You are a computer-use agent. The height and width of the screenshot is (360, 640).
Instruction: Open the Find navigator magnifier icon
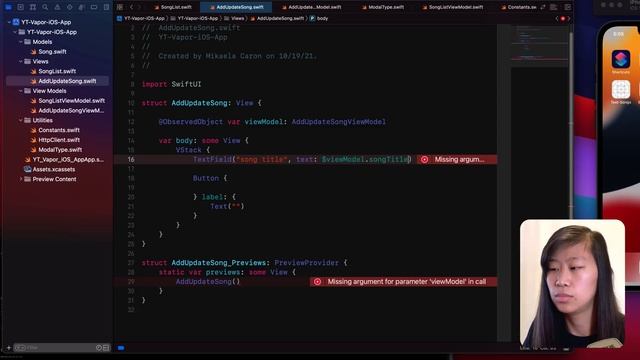(45, 7)
